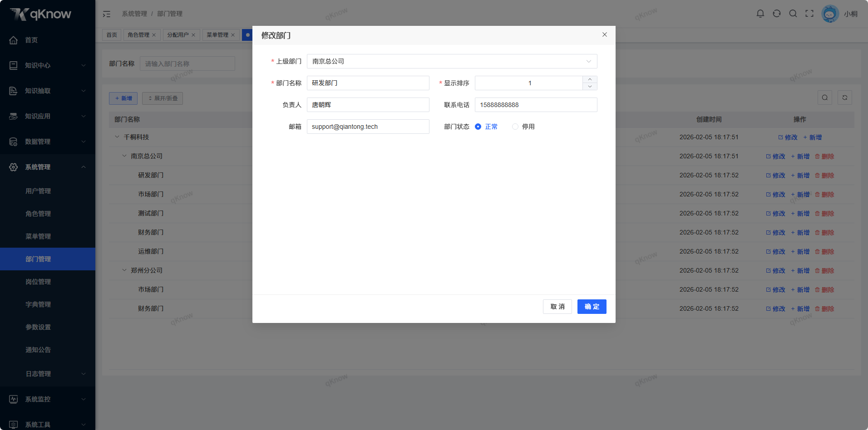
Task: Close the 菜单管理 tab
Action: [233, 35]
